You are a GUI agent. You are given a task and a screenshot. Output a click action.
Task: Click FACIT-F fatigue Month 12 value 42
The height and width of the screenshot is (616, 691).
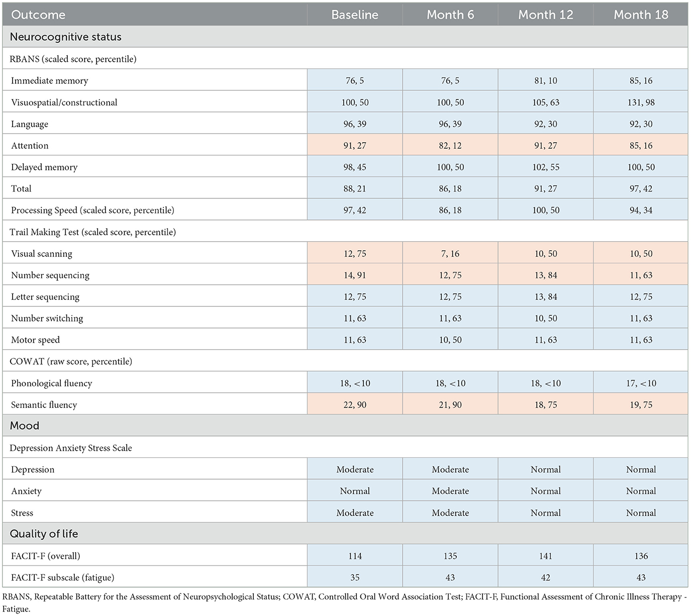point(546,578)
